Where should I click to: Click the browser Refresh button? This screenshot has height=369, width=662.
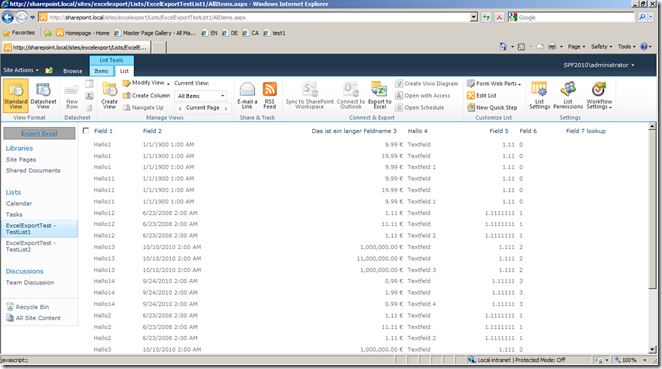[x=486, y=17]
